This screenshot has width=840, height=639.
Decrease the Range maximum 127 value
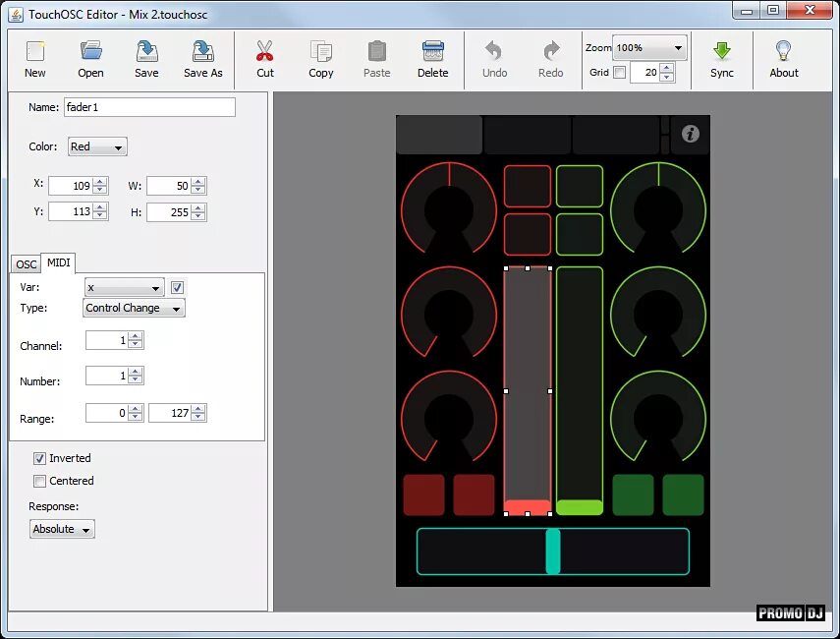[198, 417]
